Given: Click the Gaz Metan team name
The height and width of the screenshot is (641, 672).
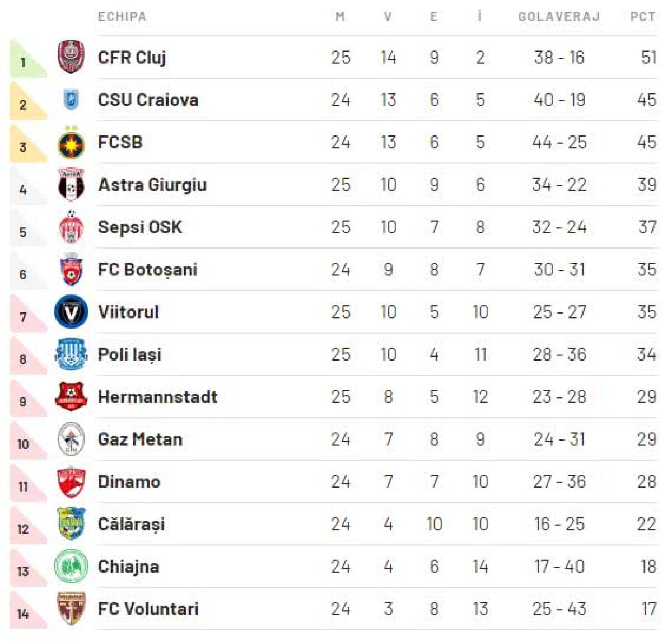Looking at the screenshot, I should tap(140, 439).
